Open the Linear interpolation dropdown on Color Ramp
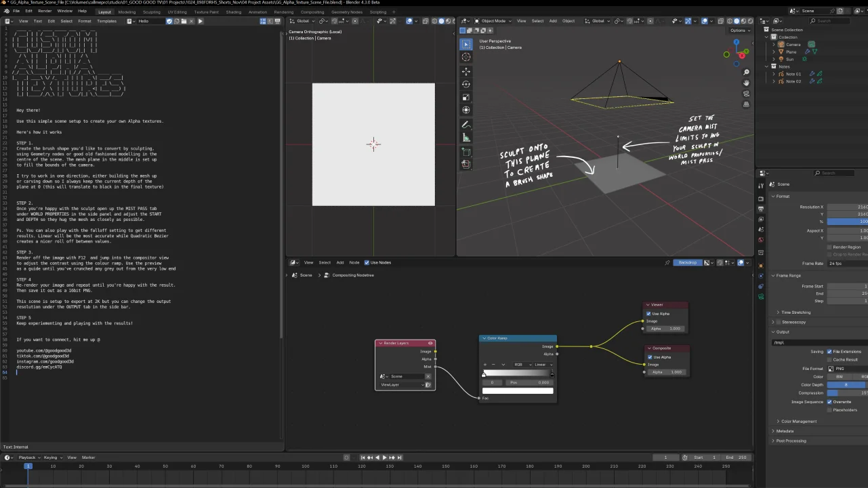 tap(543, 365)
